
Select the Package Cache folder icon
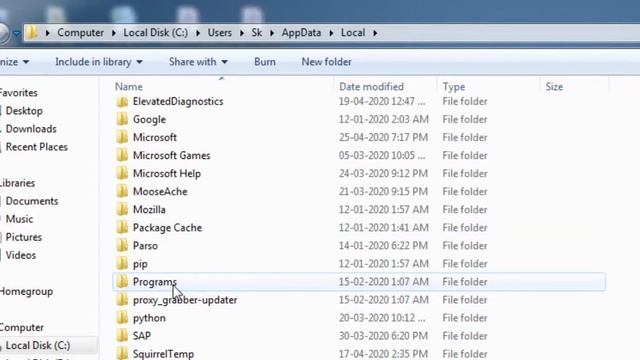coord(122,228)
